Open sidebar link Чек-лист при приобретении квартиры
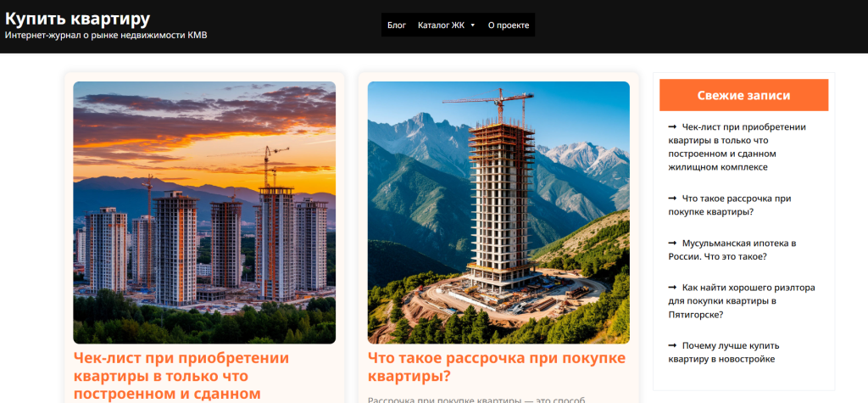The height and width of the screenshot is (403, 868). (x=737, y=147)
